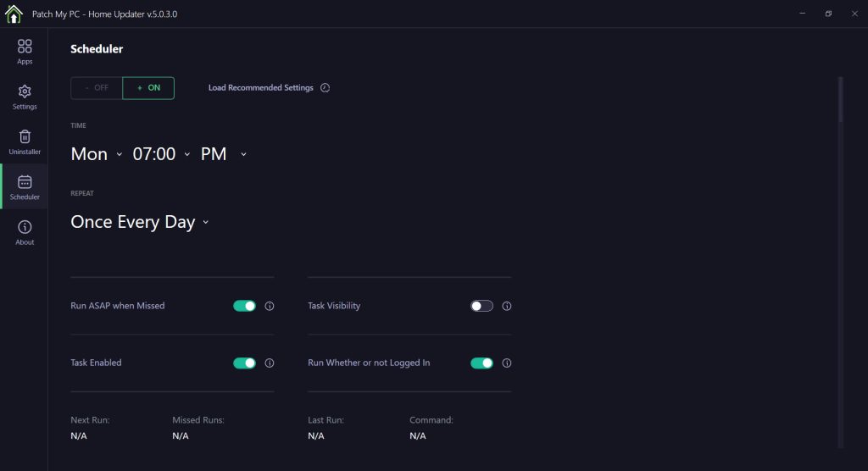
Task: Open the Once Every Day repeat dropdown
Action: pos(140,222)
